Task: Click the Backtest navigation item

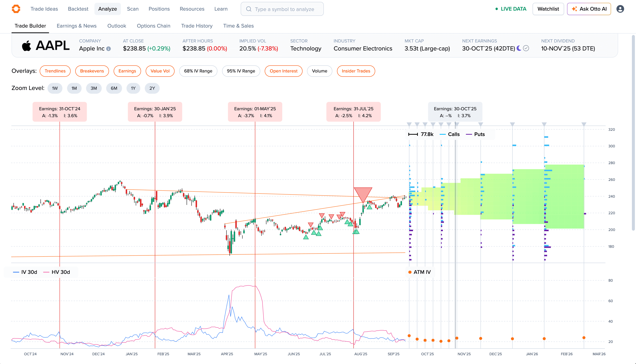Action: (78, 9)
